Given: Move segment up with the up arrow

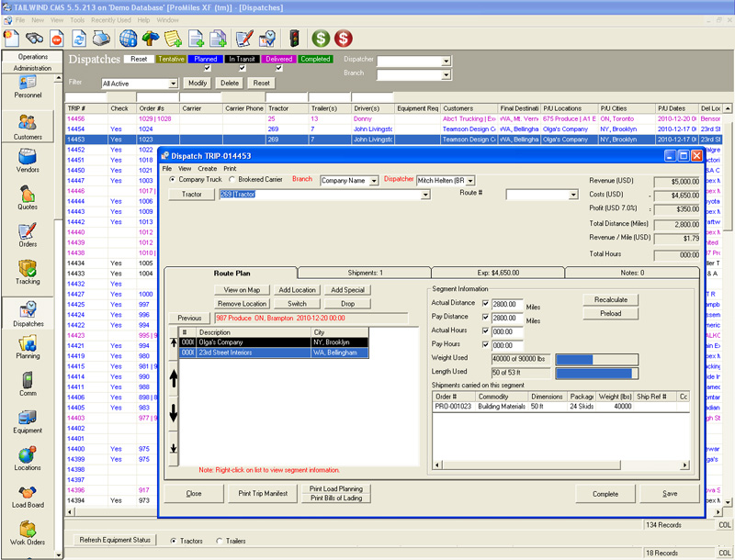Looking at the screenshot, I should point(175,377).
